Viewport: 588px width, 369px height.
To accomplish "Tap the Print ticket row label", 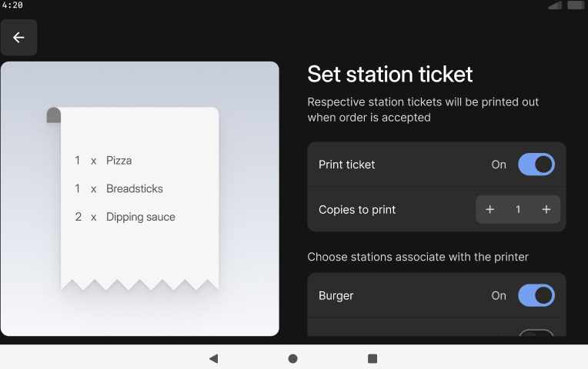I will click(x=346, y=165).
